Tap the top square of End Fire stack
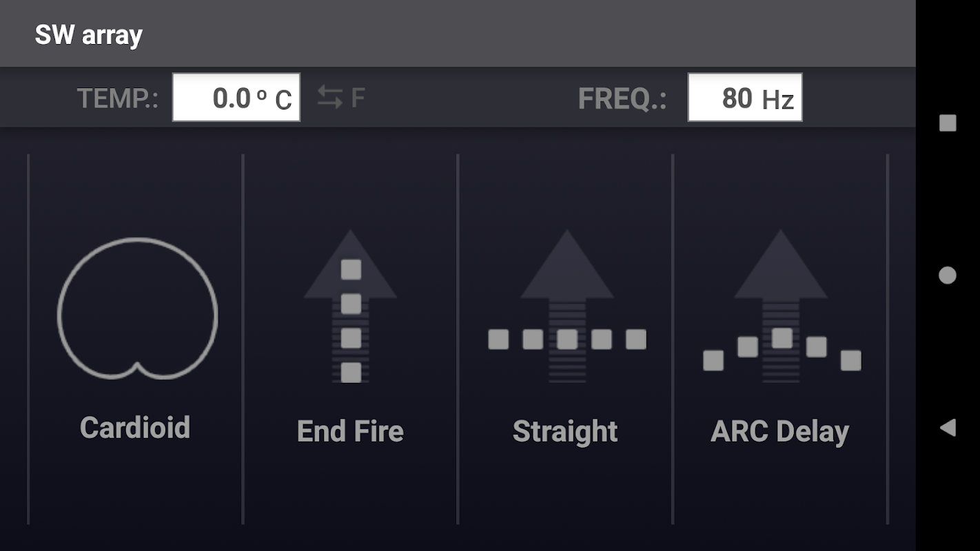 point(351,269)
